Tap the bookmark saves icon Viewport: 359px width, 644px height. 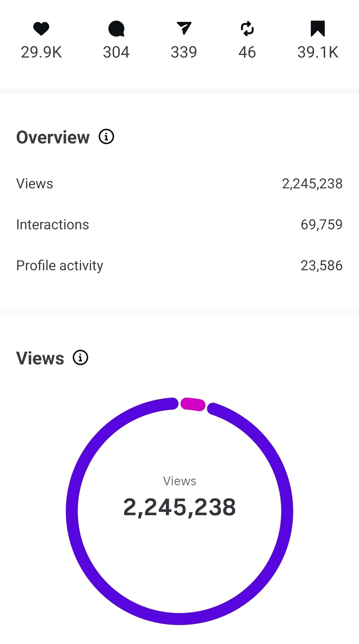click(317, 29)
